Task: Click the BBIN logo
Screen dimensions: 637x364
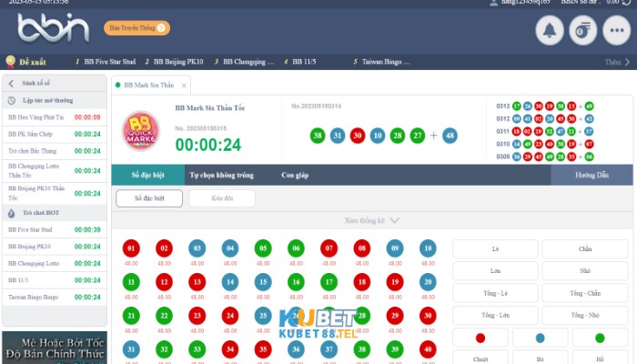Action: [53, 28]
